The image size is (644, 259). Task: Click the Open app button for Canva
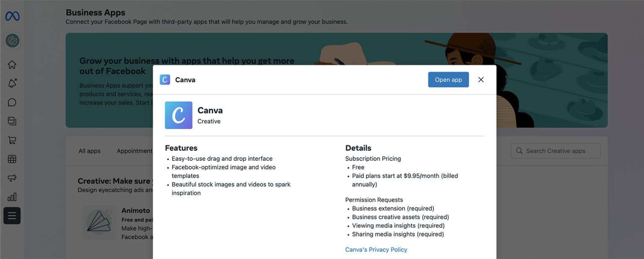(x=448, y=79)
